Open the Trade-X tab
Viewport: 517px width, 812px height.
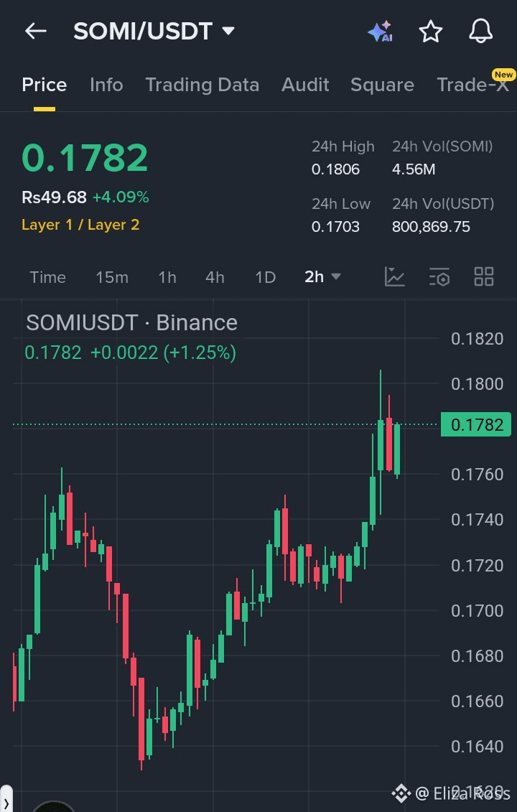coord(473,85)
